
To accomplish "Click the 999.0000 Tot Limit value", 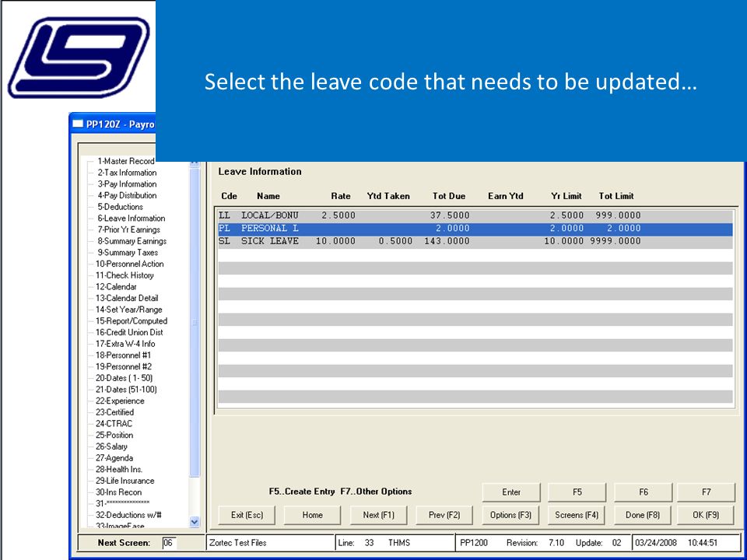I will click(x=618, y=215).
